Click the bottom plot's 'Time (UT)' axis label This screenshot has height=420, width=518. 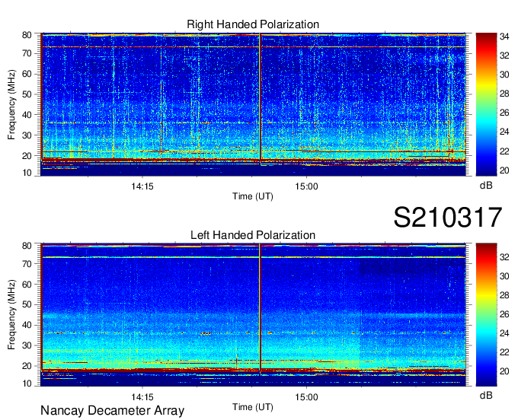253,407
